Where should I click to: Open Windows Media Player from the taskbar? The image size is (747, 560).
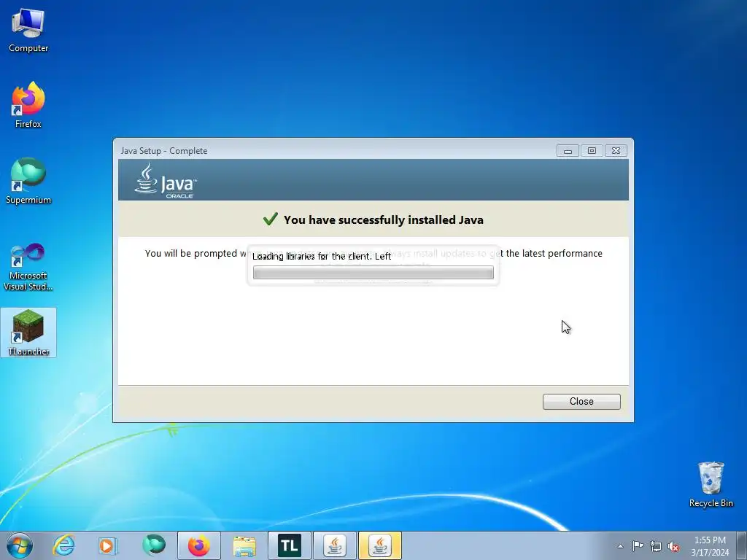coord(108,545)
